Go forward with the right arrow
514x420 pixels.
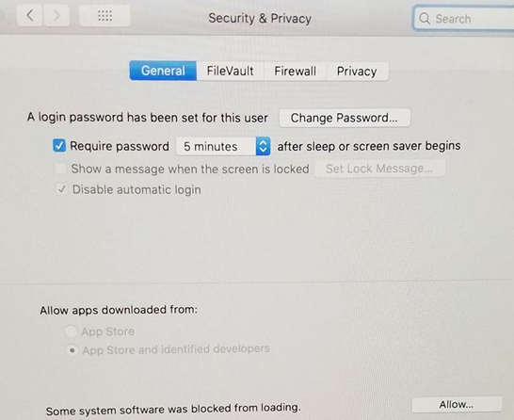pos(56,15)
